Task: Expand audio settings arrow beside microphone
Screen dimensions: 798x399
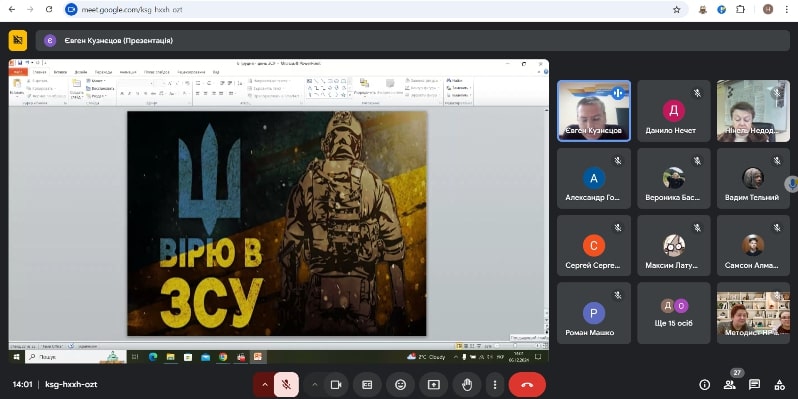Action: click(x=264, y=385)
